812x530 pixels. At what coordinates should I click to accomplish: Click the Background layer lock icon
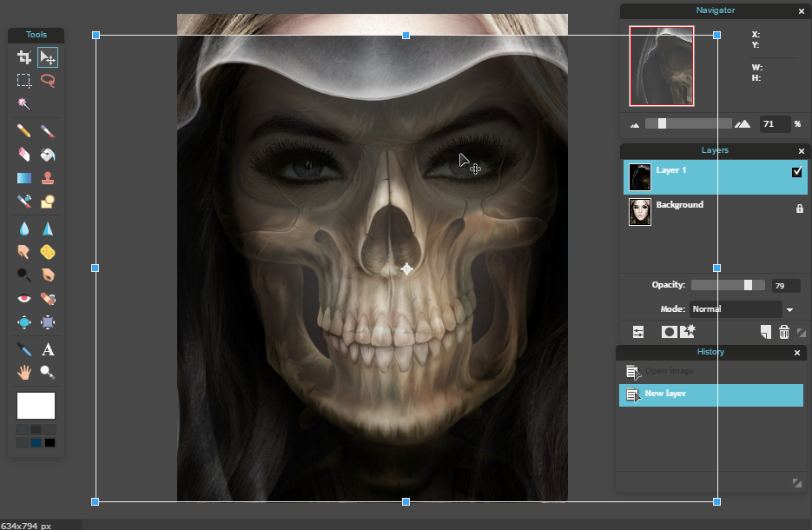click(800, 209)
